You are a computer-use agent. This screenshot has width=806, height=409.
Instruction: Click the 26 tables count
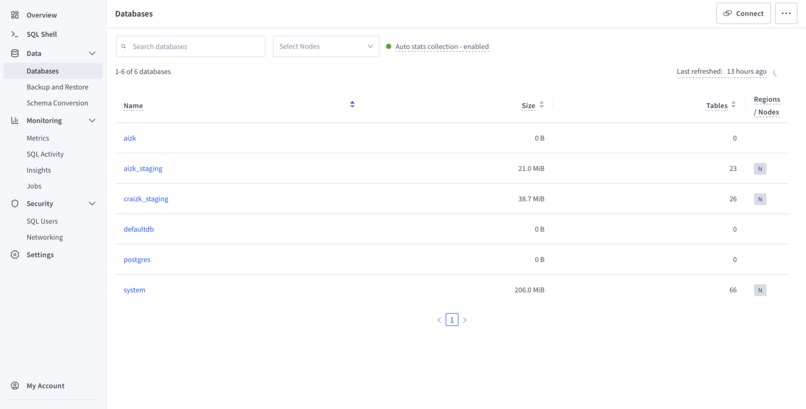[733, 199]
